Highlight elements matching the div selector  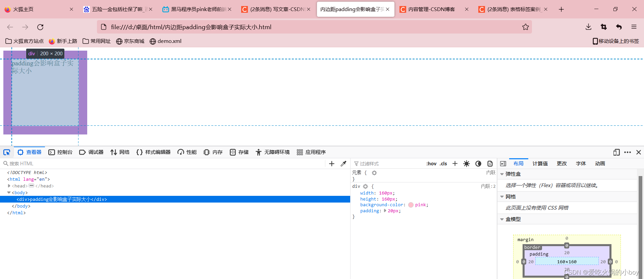(x=366, y=186)
